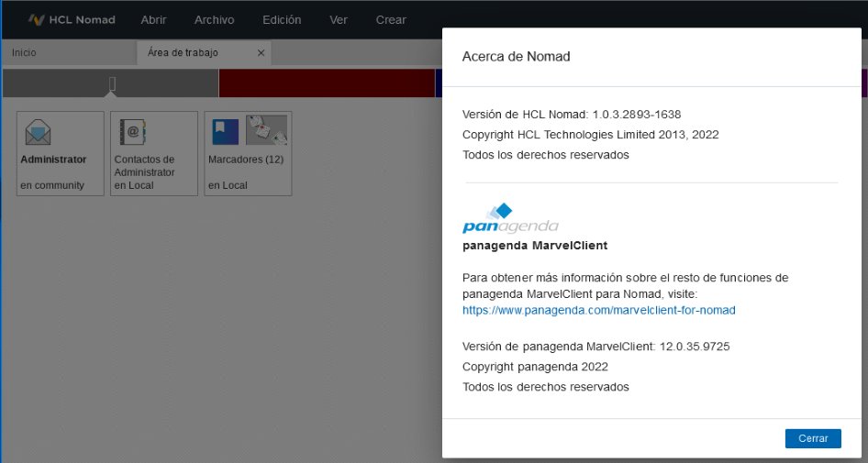
Task: Click the Marcadores envelopes thumbnail
Action: click(x=266, y=130)
